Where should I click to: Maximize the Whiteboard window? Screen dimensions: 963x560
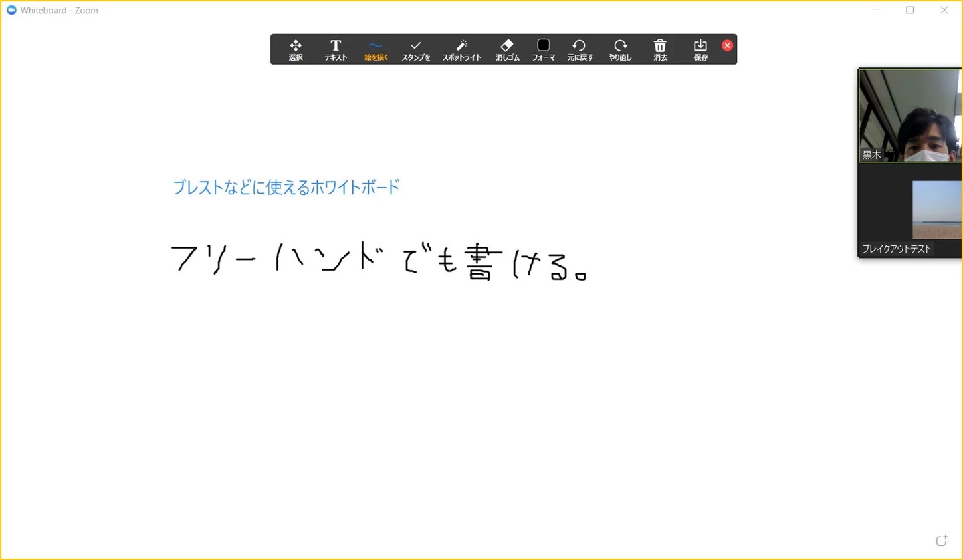pyautogui.click(x=909, y=10)
